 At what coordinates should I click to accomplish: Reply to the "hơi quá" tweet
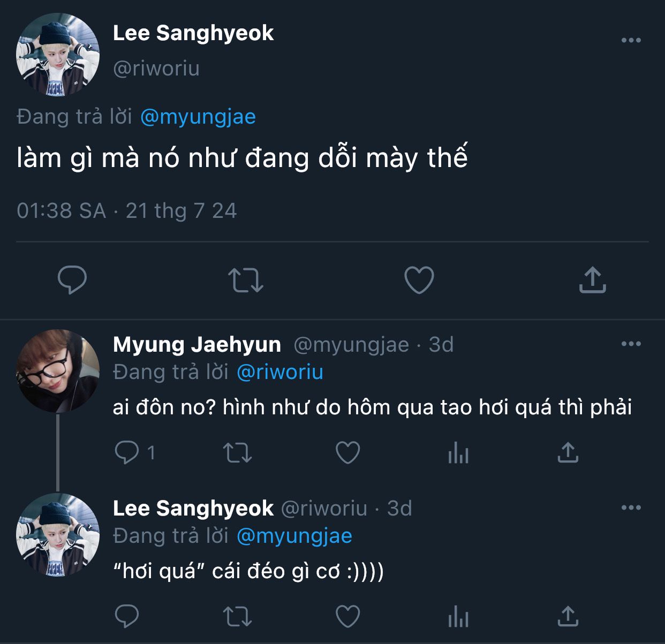click(x=127, y=616)
